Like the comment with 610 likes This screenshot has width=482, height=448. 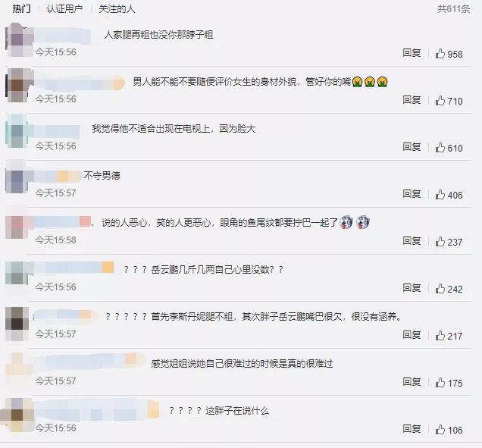tap(440, 148)
